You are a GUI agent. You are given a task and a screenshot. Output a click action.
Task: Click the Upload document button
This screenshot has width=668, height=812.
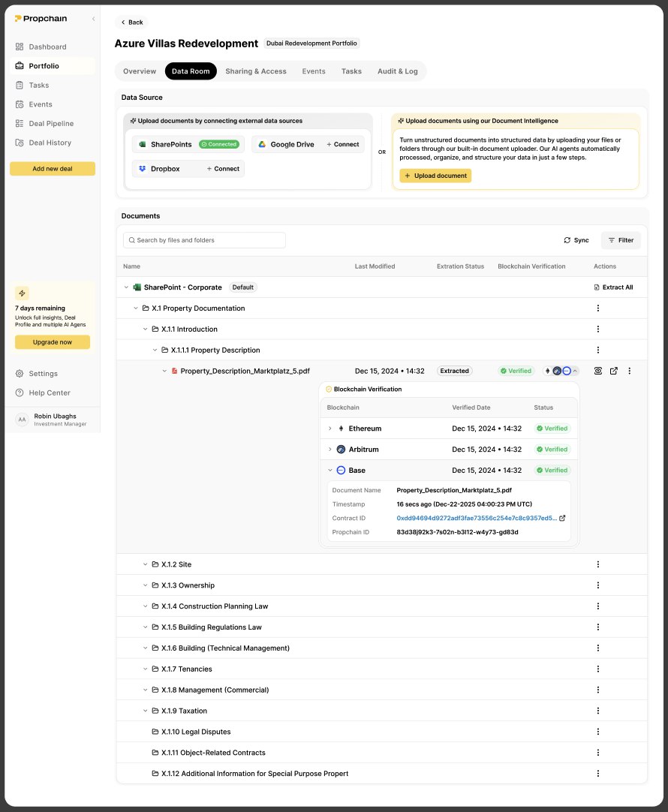pyautogui.click(x=435, y=176)
